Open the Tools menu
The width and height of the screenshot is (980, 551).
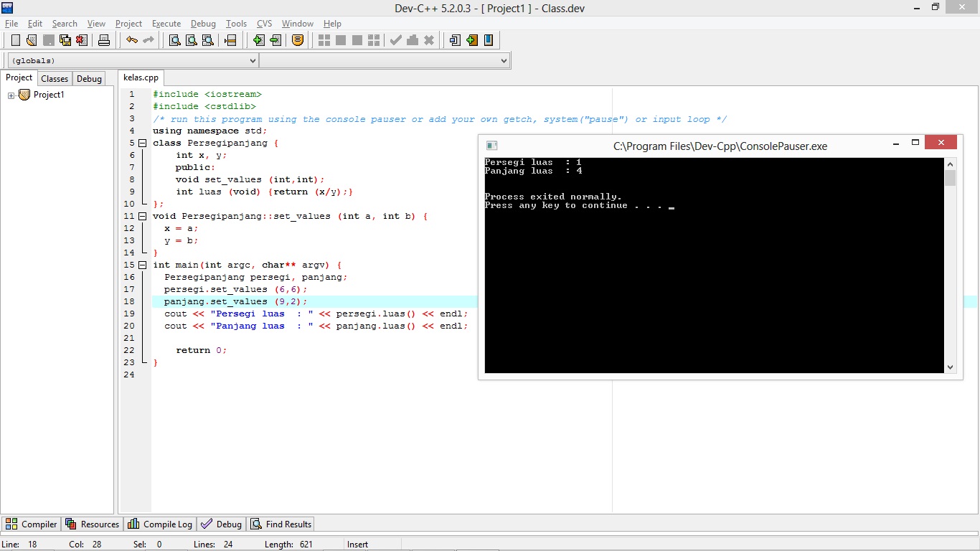point(236,24)
